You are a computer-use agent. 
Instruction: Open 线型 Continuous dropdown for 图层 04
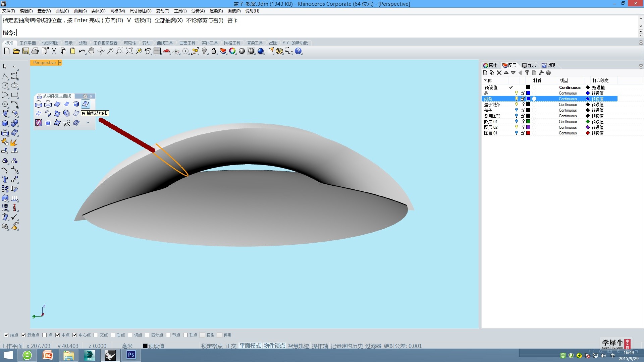568,121
